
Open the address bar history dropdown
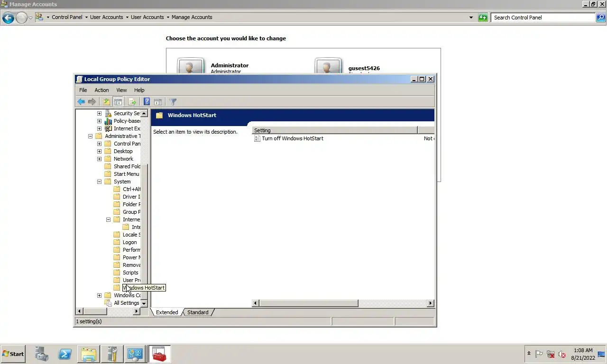[471, 18]
